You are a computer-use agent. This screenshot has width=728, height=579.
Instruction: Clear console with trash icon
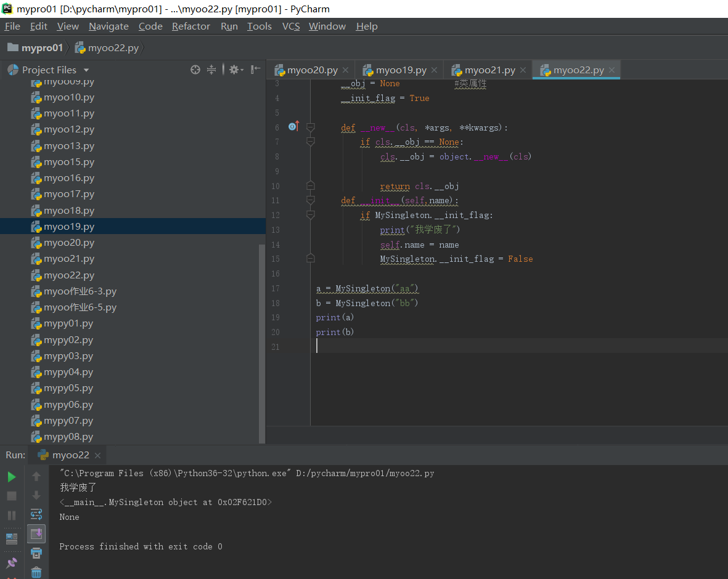pos(36,572)
